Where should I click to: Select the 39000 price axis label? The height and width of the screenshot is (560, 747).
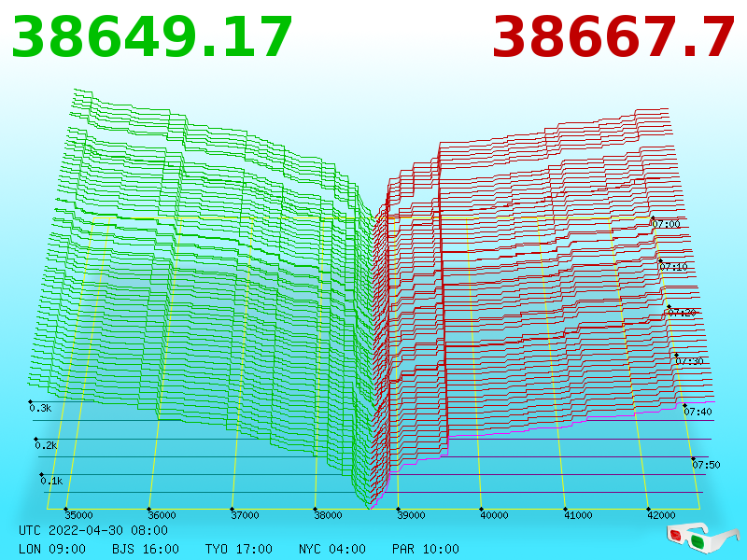coord(411,515)
